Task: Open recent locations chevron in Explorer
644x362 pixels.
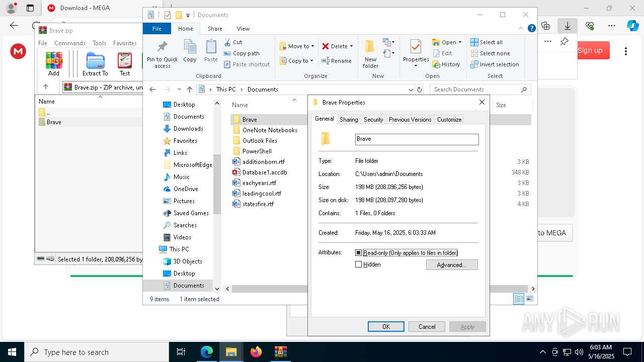Action: (179, 89)
